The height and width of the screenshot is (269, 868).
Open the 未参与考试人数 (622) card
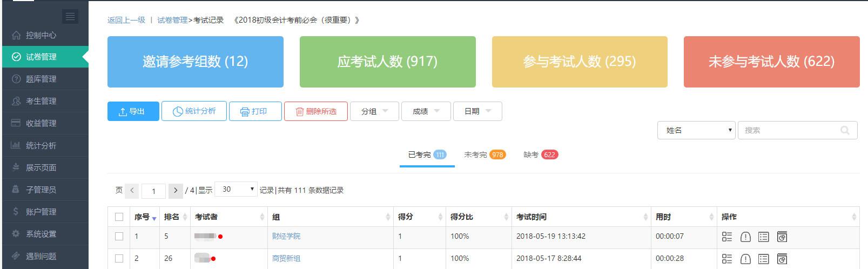pos(772,62)
